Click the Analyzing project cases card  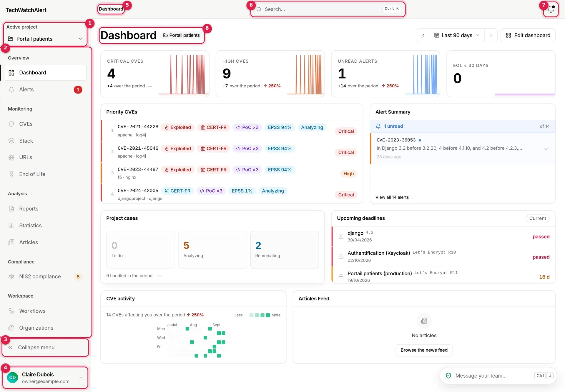212,250
